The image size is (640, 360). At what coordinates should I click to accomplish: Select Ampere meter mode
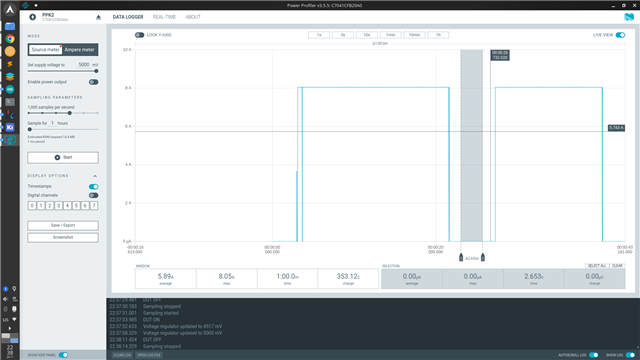[x=80, y=50]
